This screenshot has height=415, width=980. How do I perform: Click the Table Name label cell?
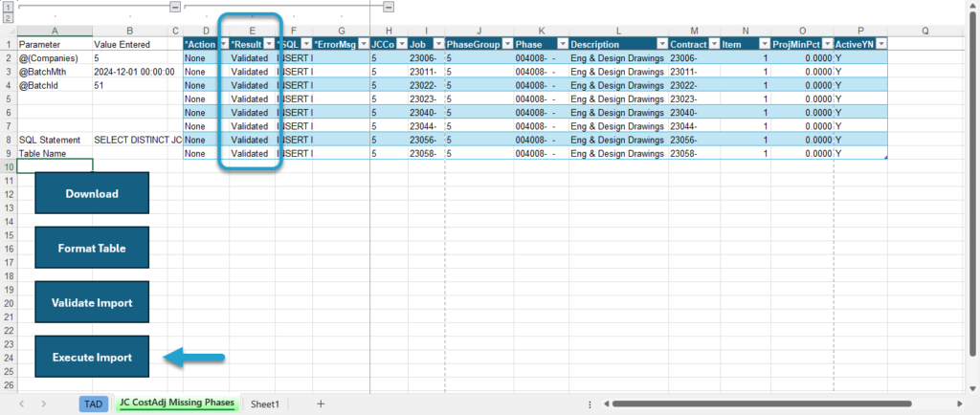55,154
